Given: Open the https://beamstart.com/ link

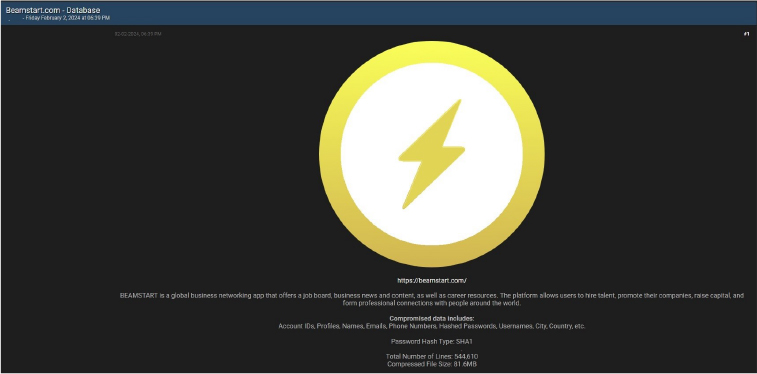Looking at the screenshot, I should tap(432, 280).
